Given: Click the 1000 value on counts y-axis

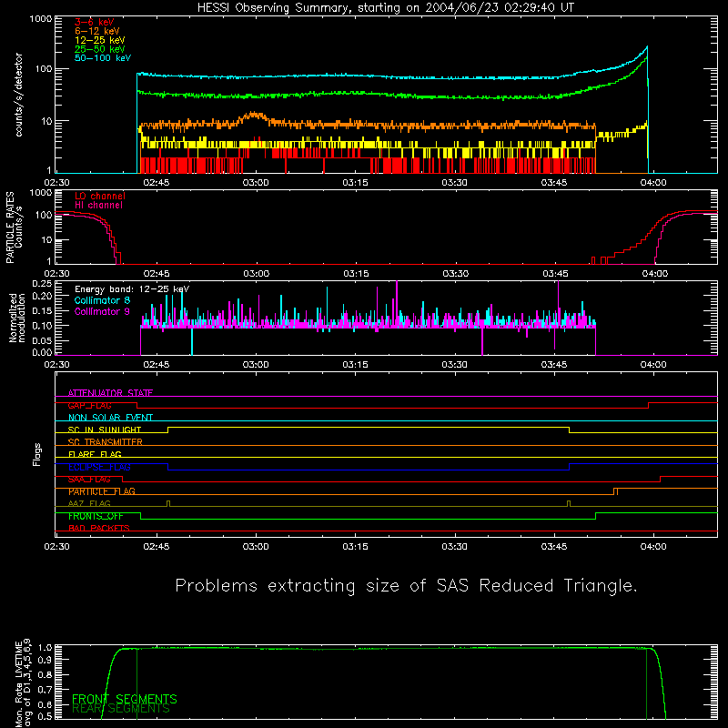Looking at the screenshot, I should coord(41,19).
